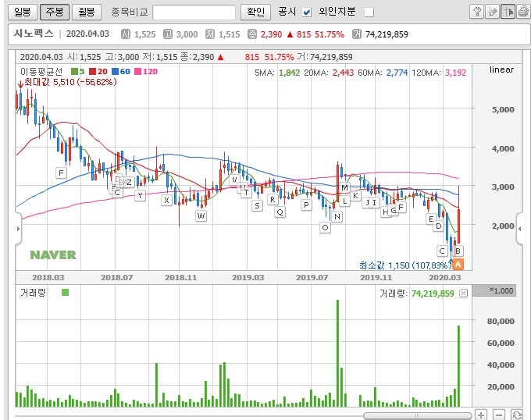Click the 최대값 5,510 maximum label
The image size is (531, 420).
click(70, 82)
